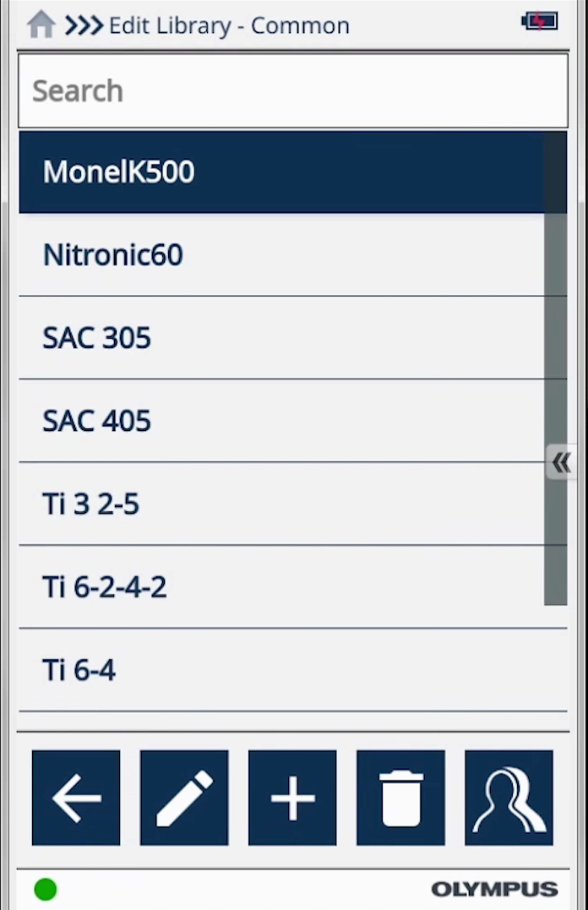Click into the Search field

coord(292,90)
